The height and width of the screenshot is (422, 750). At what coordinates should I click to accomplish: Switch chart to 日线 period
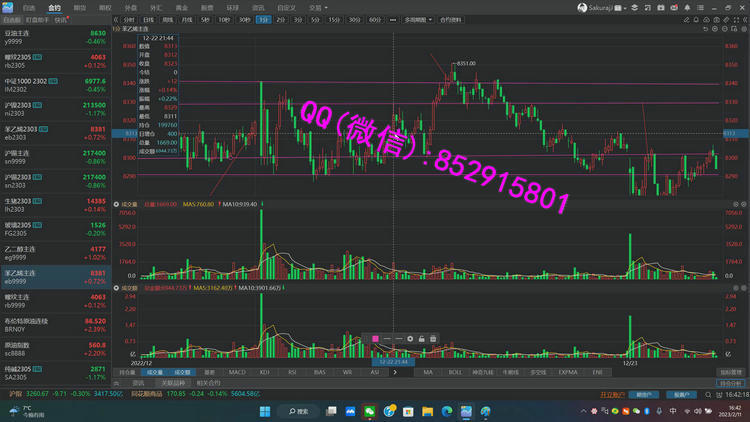pyautogui.click(x=148, y=19)
